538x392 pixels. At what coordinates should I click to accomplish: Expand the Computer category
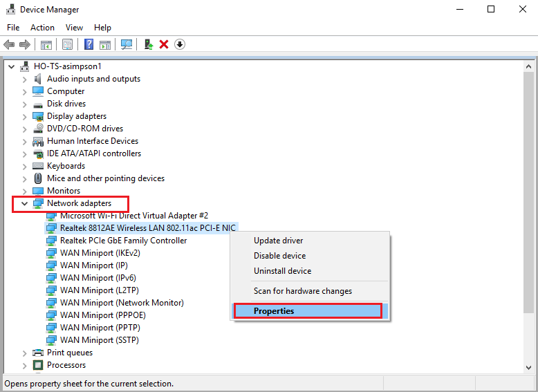click(x=24, y=92)
